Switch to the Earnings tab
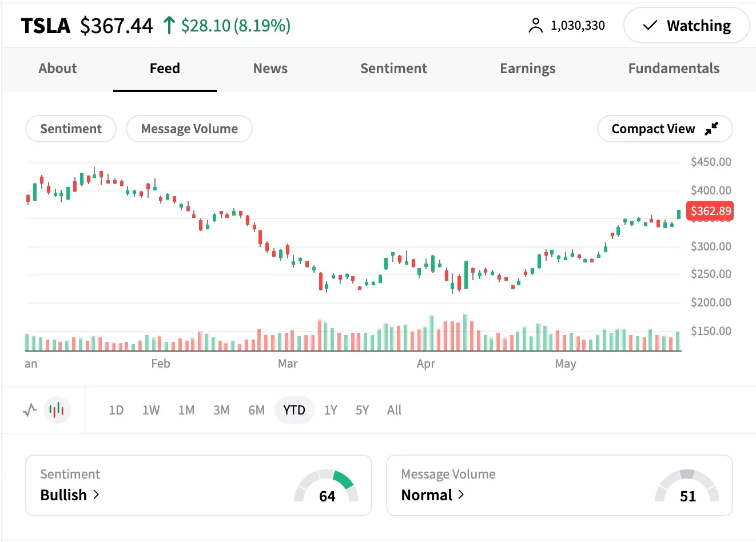The image size is (756, 542). tap(527, 69)
